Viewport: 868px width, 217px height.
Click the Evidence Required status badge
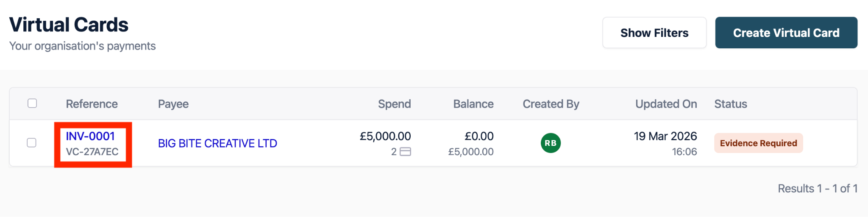click(x=758, y=143)
